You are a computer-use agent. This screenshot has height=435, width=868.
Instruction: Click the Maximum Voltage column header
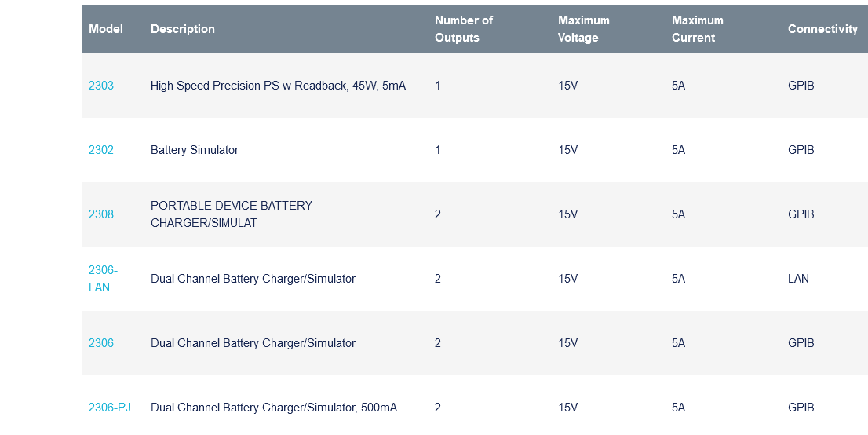tap(583, 29)
